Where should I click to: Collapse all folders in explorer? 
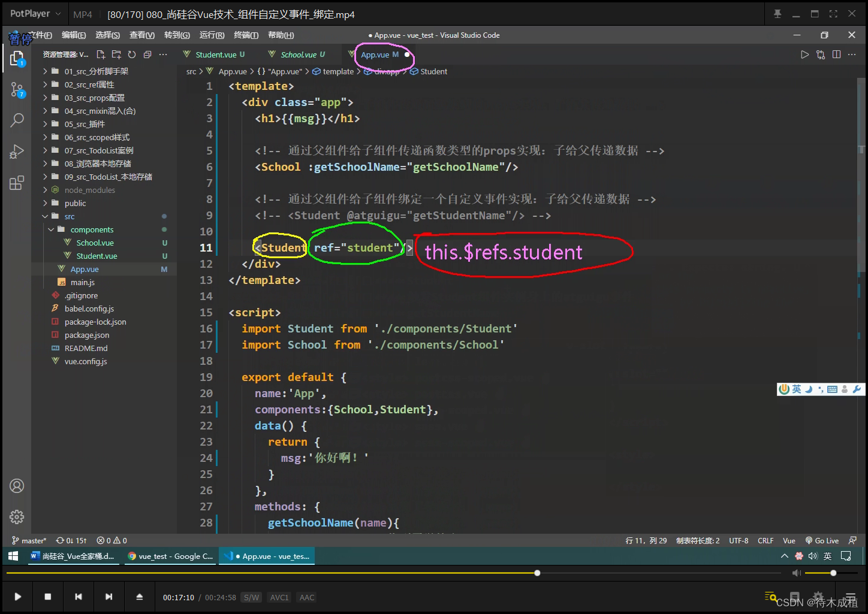(x=147, y=55)
